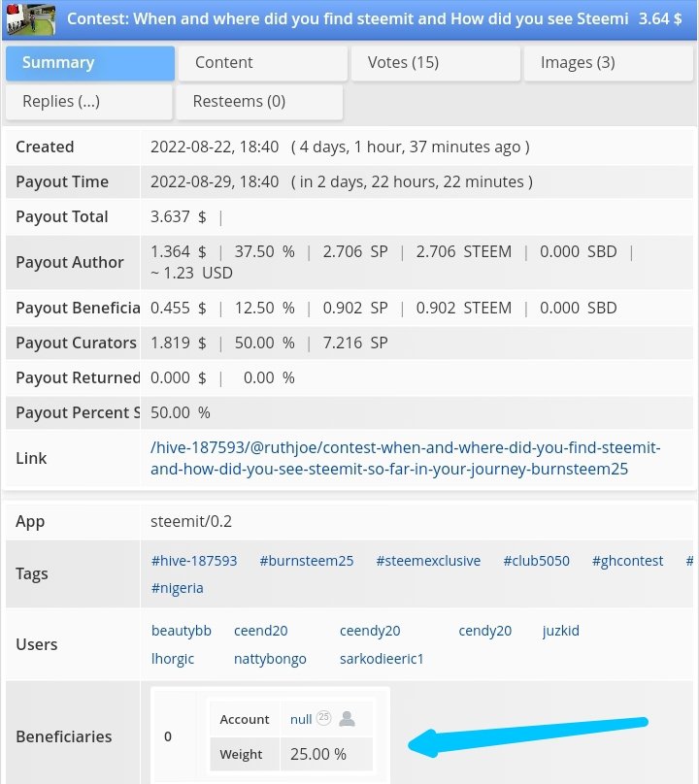Select the Payout Returned 0.000 $ value
The height and width of the screenshot is (784, 699).
178,378
